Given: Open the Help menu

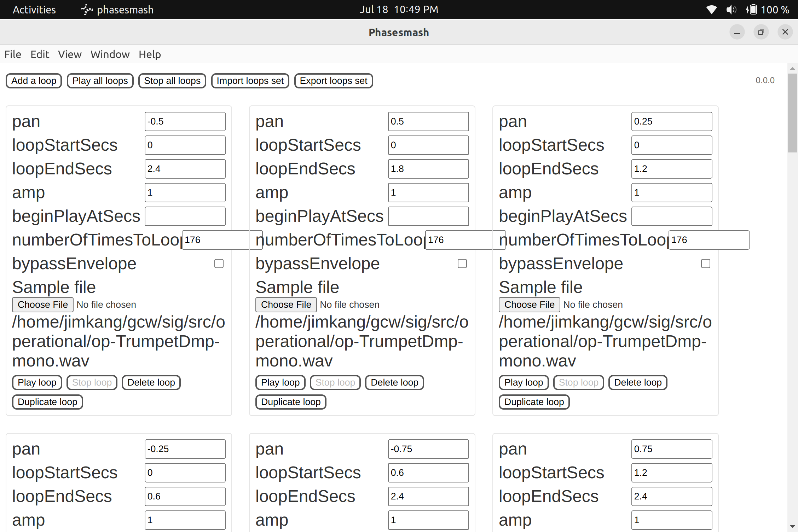Looking at the screenshot, I should 150,54.
